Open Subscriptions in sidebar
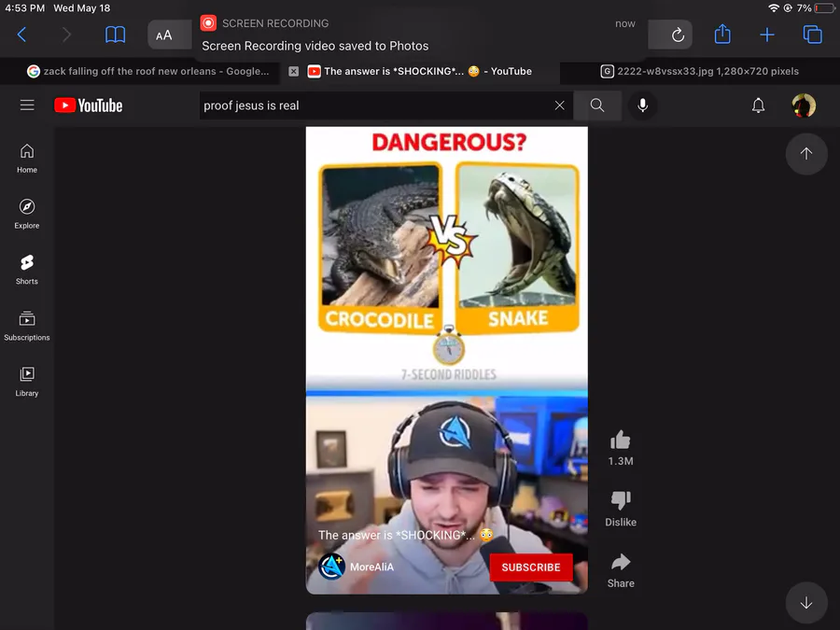Viewport: 840px width, 630px height. [x=27, y=327]
